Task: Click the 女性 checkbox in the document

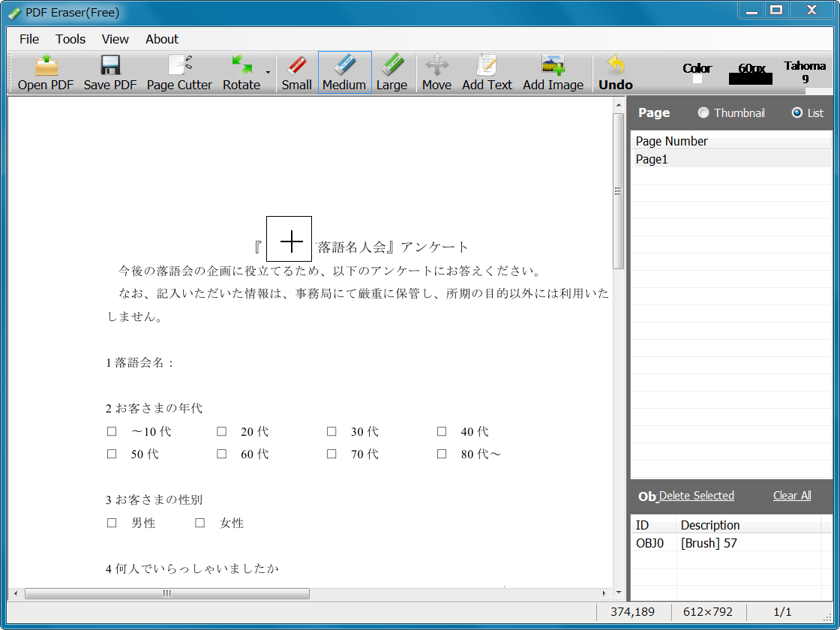Action: (199, 523)
